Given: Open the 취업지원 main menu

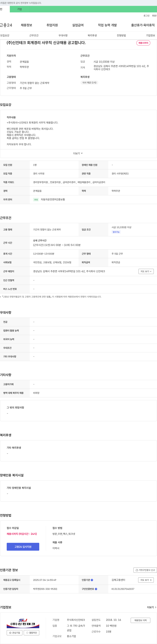Looking at the screenshot, I should [52, 25].
